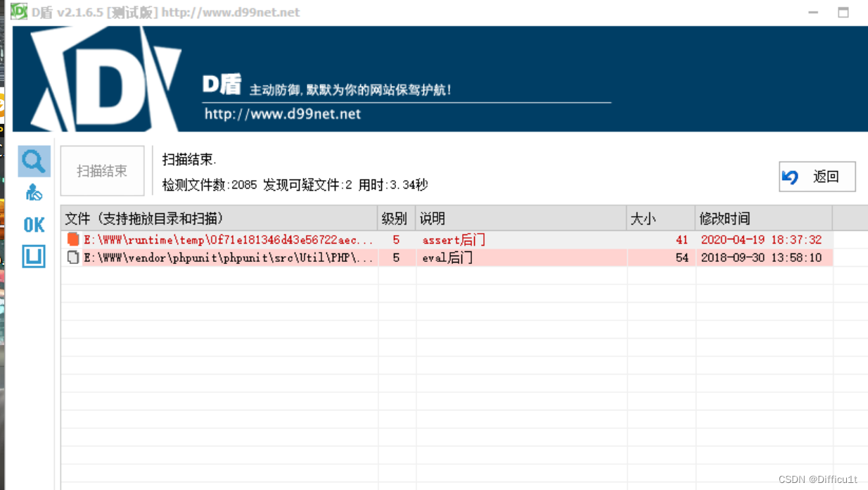Click the file icon of phpunit row
This screenshot has width=868, height=490.
coord(73,258)
